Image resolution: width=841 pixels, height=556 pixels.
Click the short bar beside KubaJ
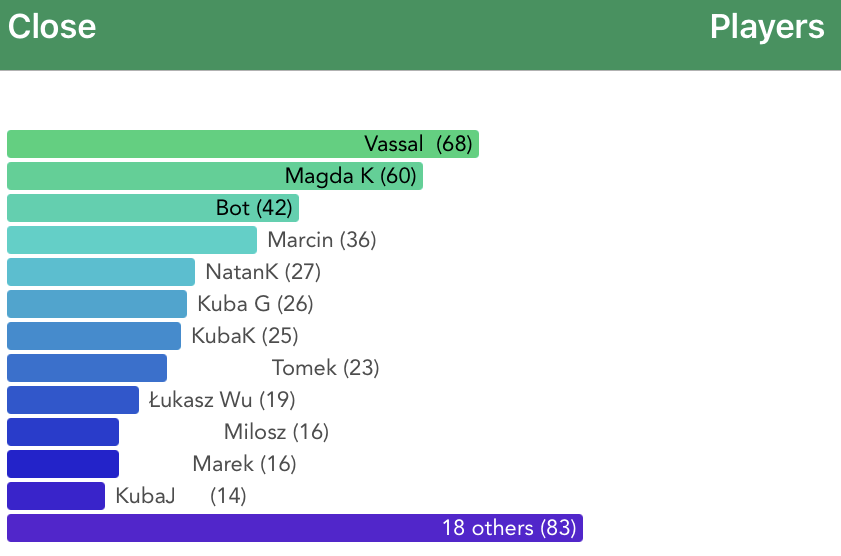coord(56,496)
